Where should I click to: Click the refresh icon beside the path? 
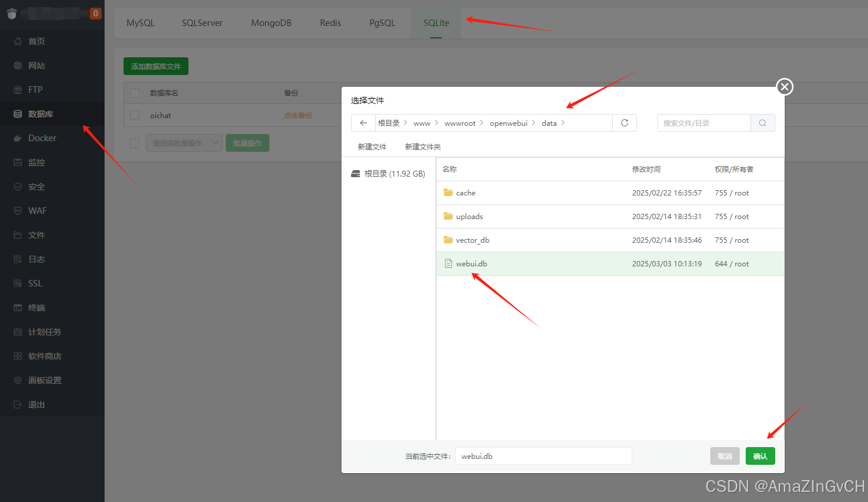pyautogui.click(x=625, y=123)
